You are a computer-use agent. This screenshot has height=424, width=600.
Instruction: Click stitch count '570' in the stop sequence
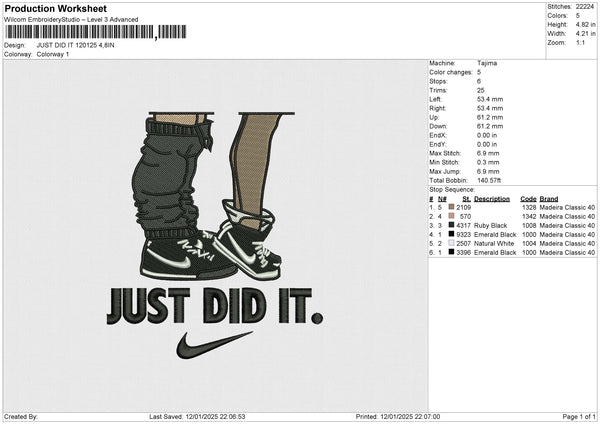click(x=465, y=216)
